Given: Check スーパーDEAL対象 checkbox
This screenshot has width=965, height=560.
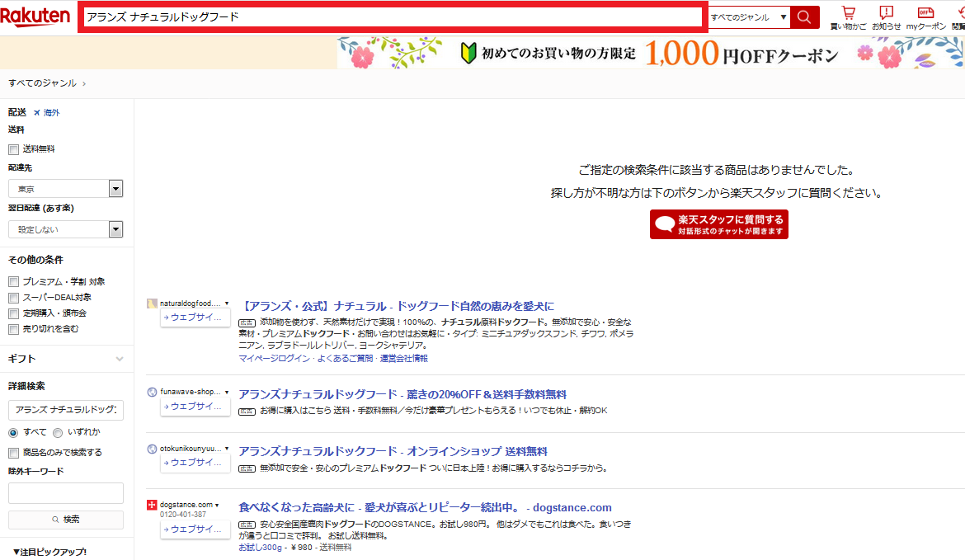Looking at the screenshot, I should [13, 298].
